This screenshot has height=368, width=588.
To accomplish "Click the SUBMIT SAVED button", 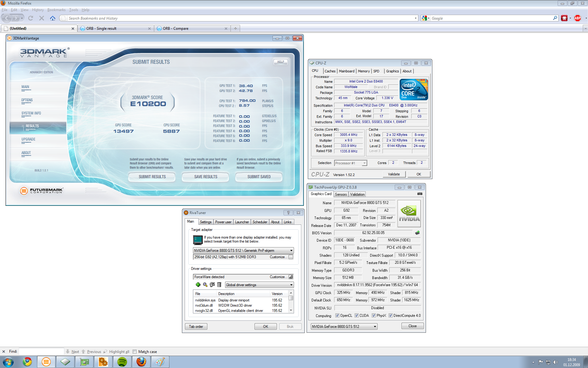I will click(x=259, y=177).
